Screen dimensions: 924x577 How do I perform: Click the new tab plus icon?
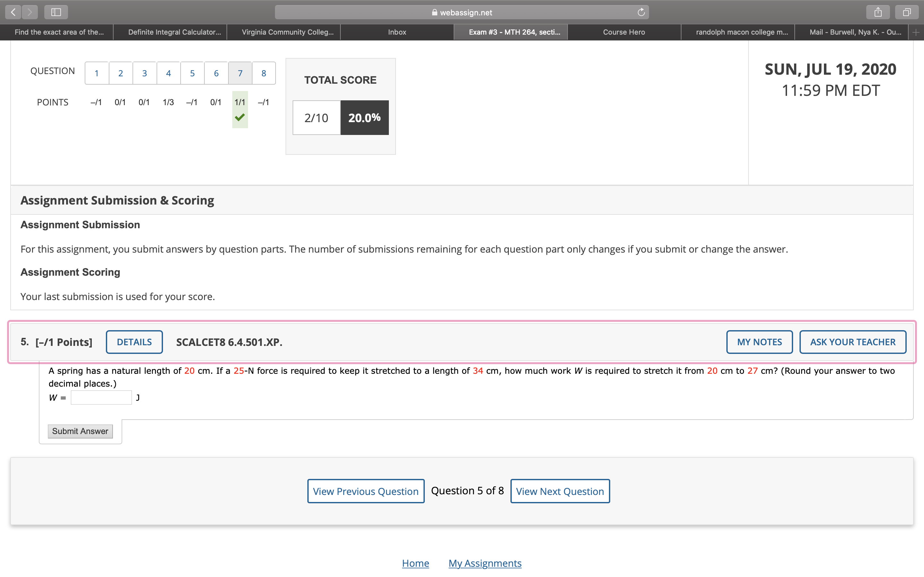tap(916, 32)
